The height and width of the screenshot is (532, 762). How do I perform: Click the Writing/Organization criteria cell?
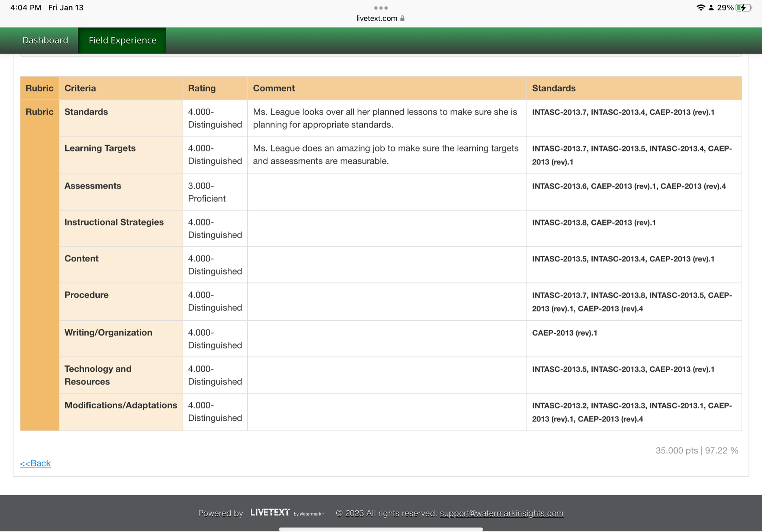(x=108, y=333)
